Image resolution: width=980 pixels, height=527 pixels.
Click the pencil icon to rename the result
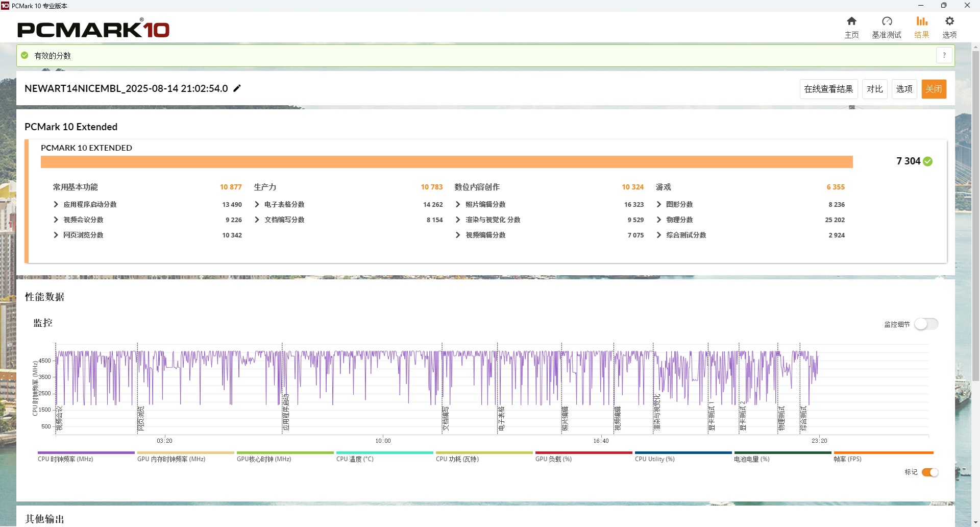coord(237,88)
